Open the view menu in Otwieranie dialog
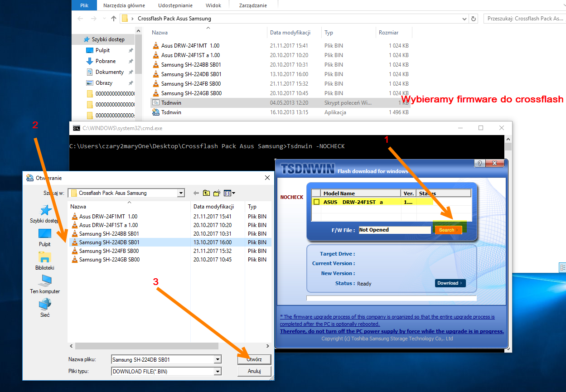This screenshot has width=566, height=392. (x=229, y=193)
